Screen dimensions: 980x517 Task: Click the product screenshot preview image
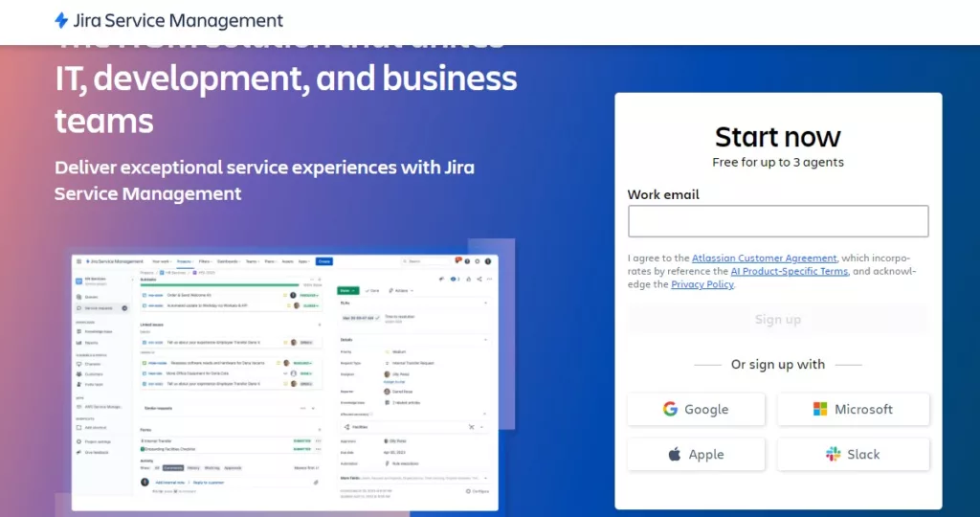tap(285, 382)
